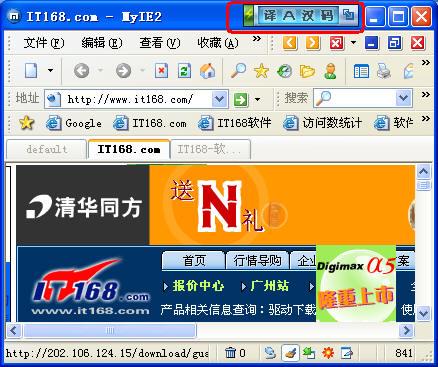The height and width of the screenshot is (367, 438).
Task: Expand the search bar overflow chevron
Action: point(426,95)
